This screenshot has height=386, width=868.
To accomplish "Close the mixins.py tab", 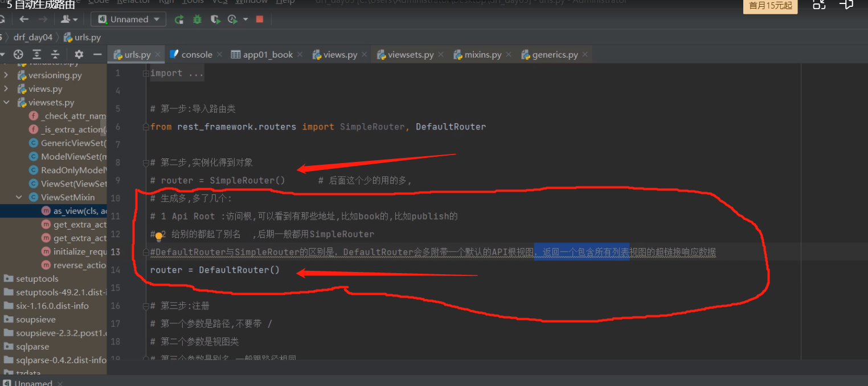I will pyautogui.click(x=509, y=55).
